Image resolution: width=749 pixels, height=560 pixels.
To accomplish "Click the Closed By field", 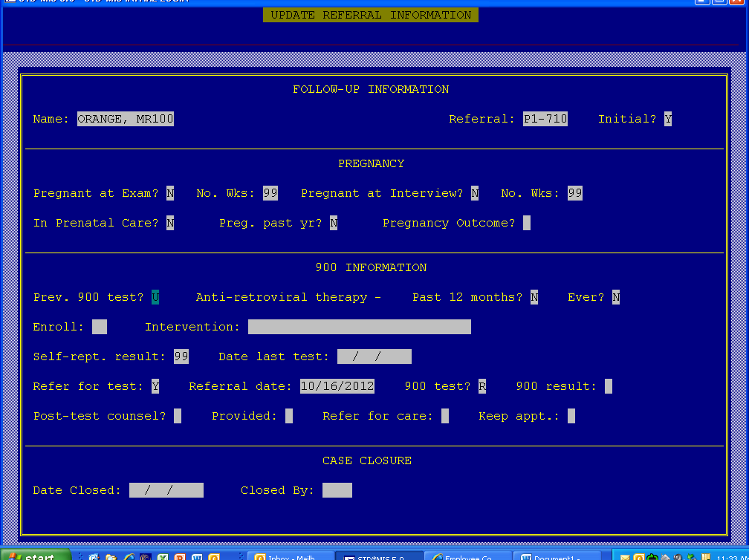I will 337,490.
